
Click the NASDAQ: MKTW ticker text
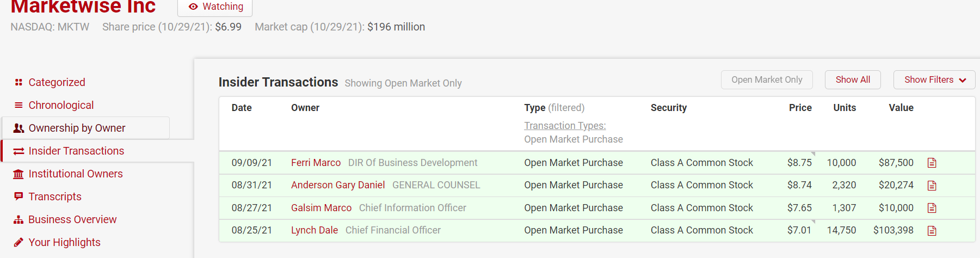click(x=50, y=27)
